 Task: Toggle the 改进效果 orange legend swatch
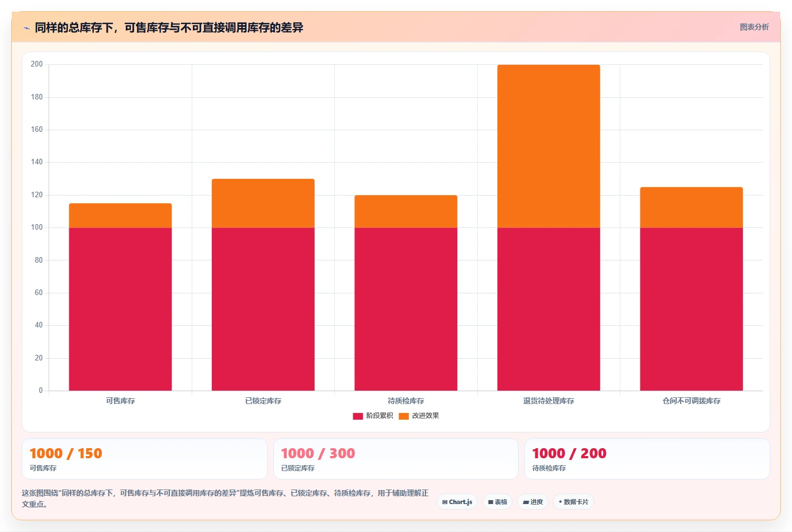(404, 416)
